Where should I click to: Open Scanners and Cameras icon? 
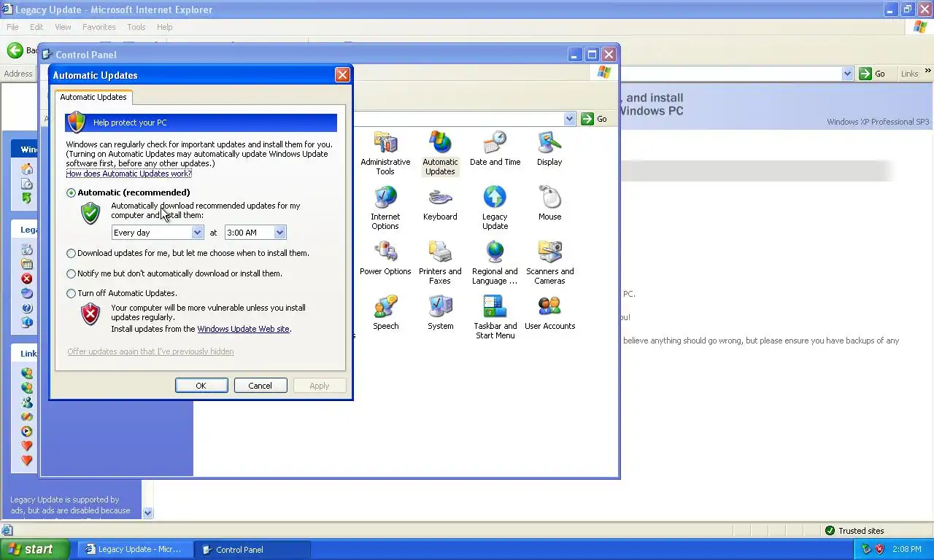(549, 262)
